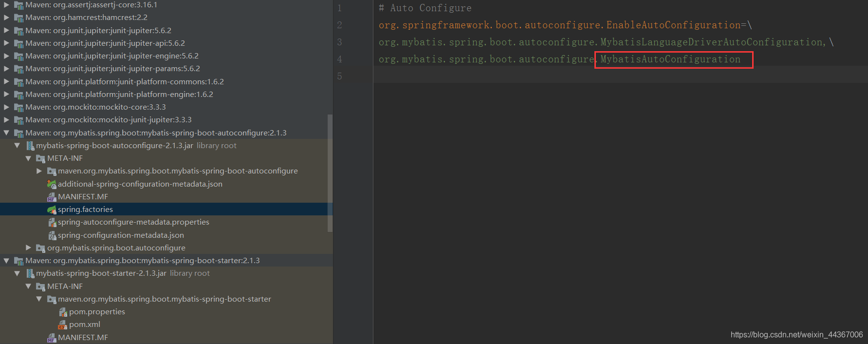Viewport: 868px width, 344px height.
Task: Click the first MANIFEST.MF file icon
Action: (x=52, y=197)
